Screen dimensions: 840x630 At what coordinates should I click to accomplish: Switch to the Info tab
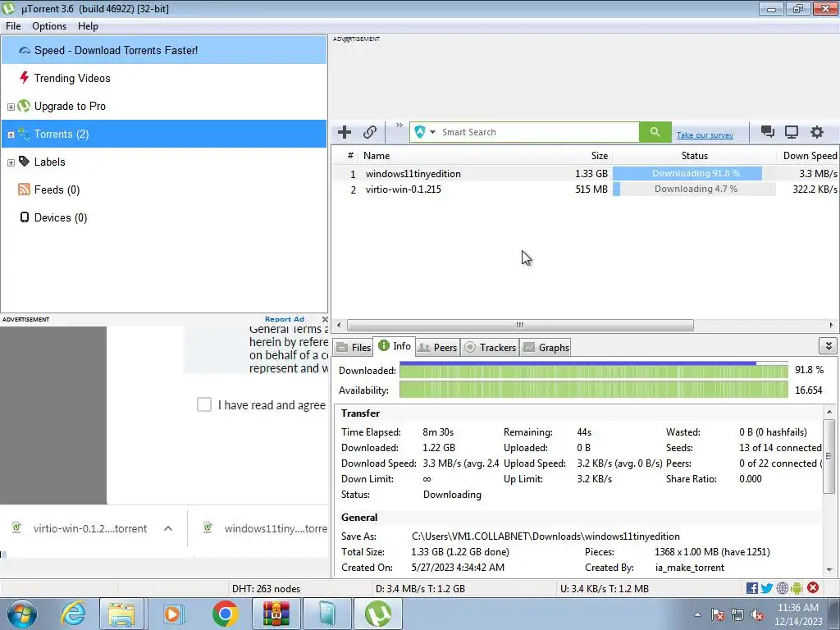point(395,346)
